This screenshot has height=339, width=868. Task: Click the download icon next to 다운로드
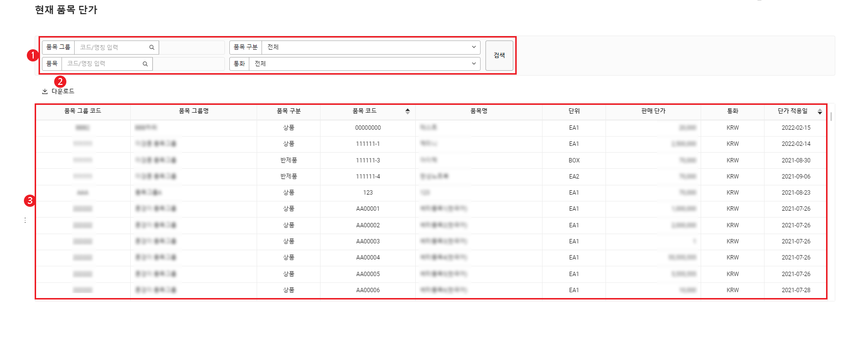pos(45,92)
